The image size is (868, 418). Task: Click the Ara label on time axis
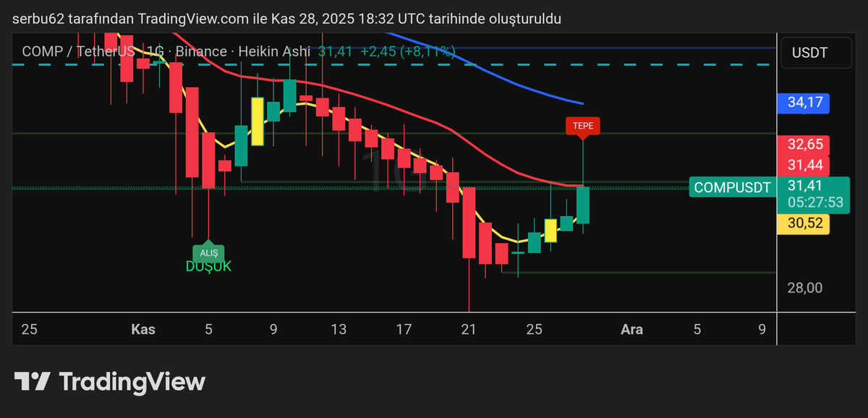coord(631,329)
